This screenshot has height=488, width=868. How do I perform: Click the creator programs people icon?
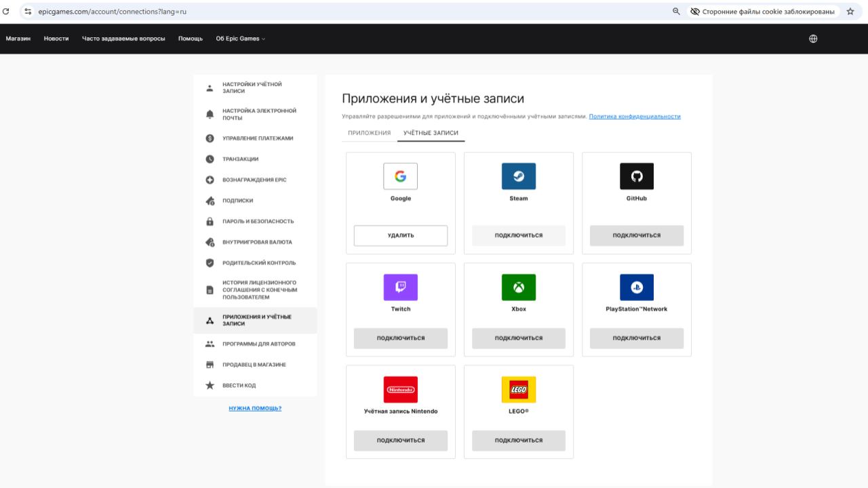point(210,344)
